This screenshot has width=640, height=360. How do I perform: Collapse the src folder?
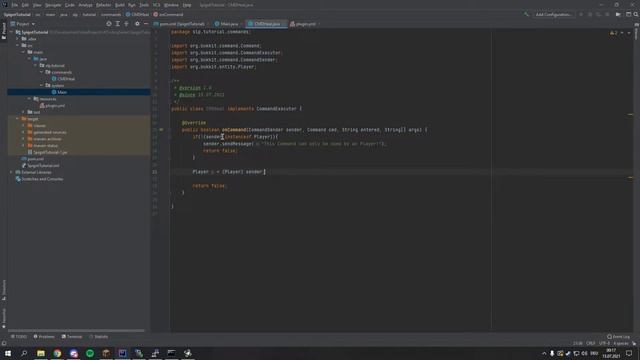click(18, 45)
